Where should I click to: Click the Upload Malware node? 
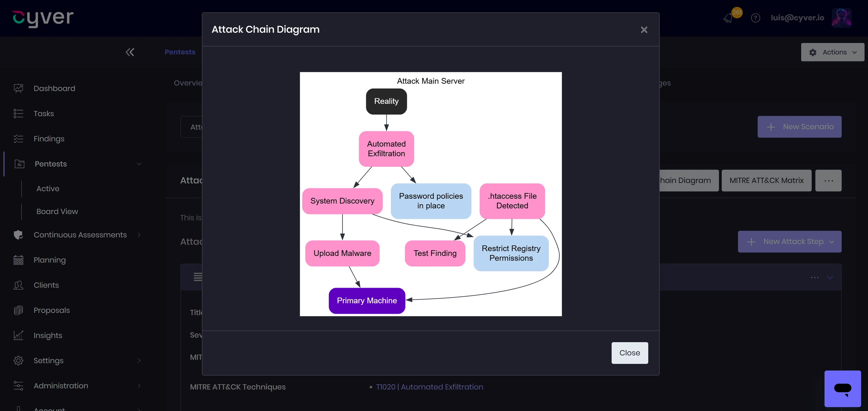coord(342,253)
